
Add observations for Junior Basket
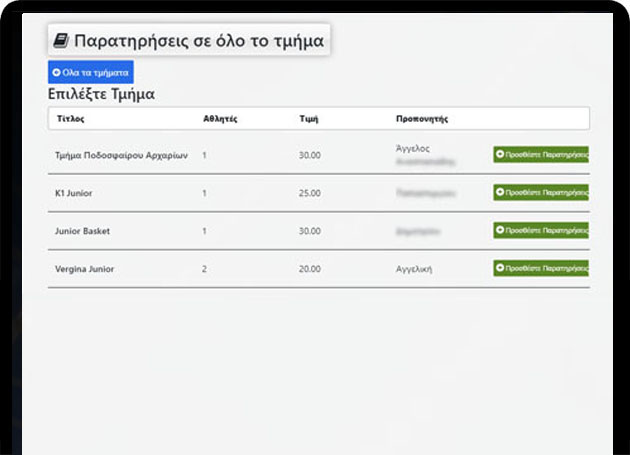[541, 230]
